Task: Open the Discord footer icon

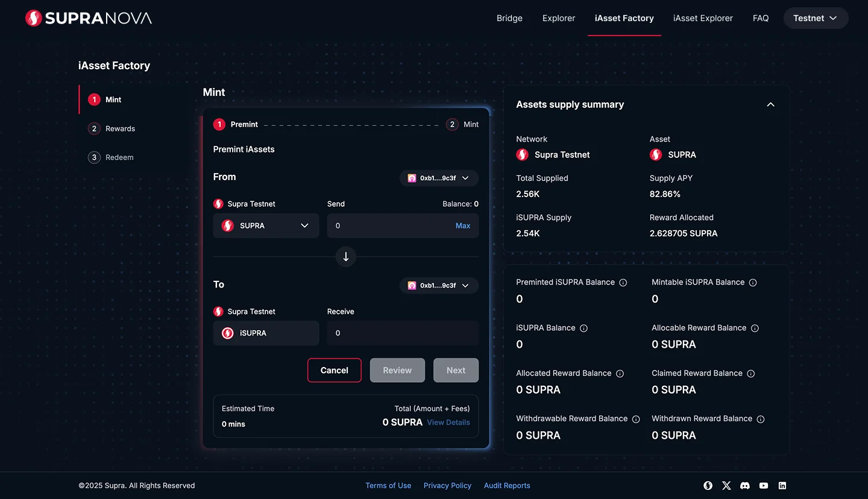Action: coord(745,486)
